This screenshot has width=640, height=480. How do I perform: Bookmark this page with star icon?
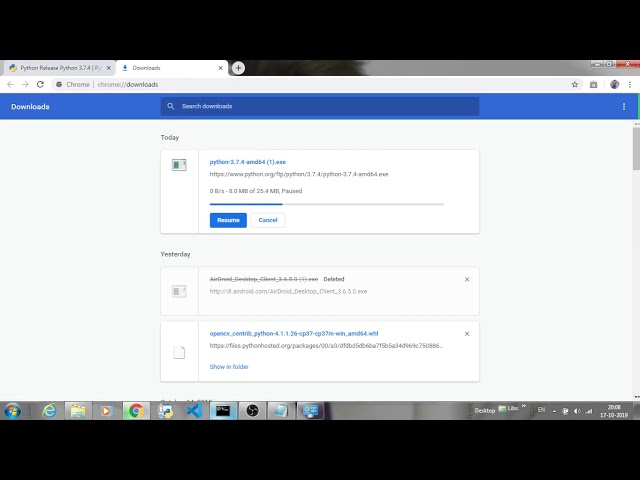pos(575,84)
